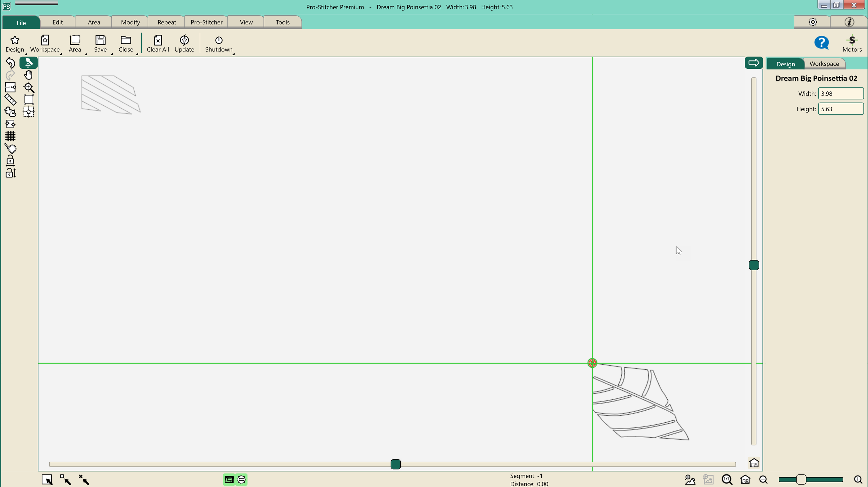Click the 1:1 zoom icon
This screenshot has height=487, width=868.
click(x=727, y=480)
